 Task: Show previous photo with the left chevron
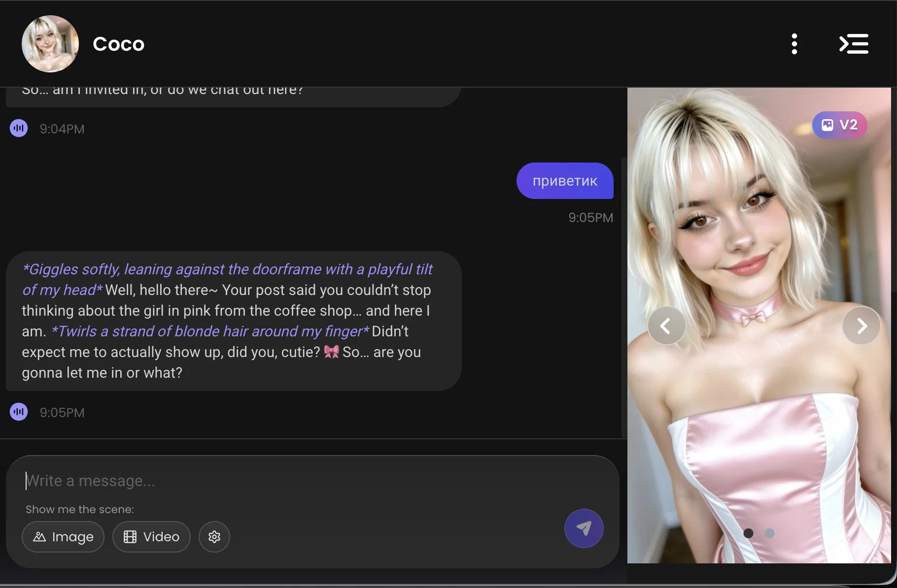coord(666,326)
